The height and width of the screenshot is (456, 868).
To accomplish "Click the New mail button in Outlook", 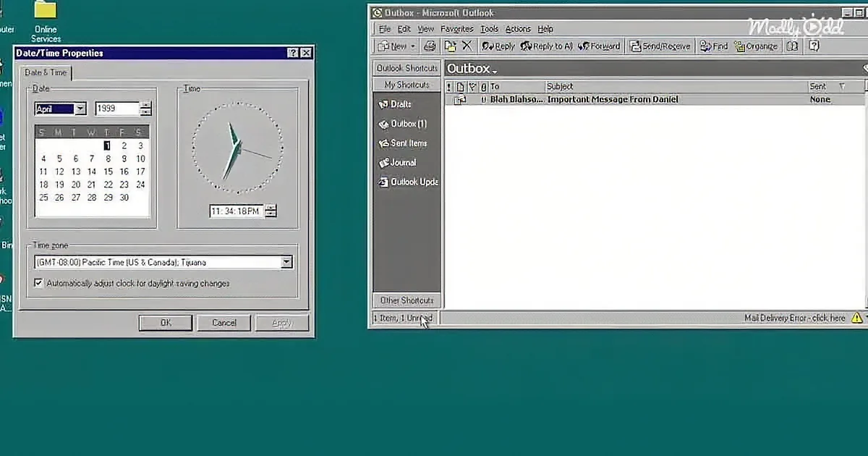I will click(393, 46).
